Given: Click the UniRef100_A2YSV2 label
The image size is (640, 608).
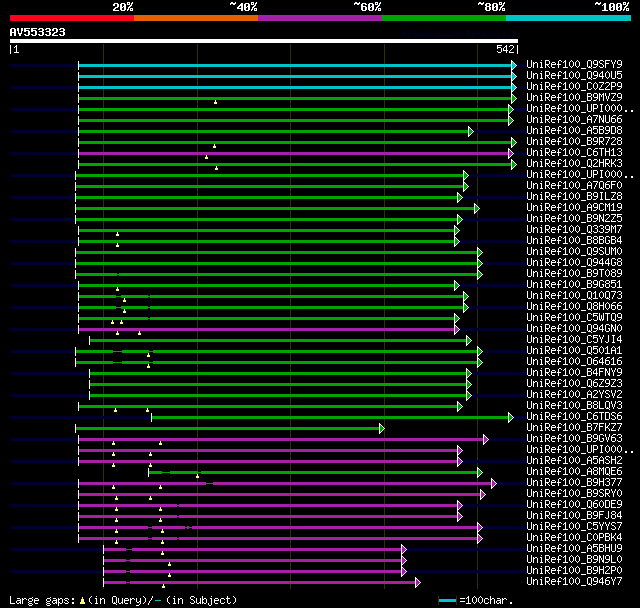Looking at the screenshot, I should (x=574, y=395).
